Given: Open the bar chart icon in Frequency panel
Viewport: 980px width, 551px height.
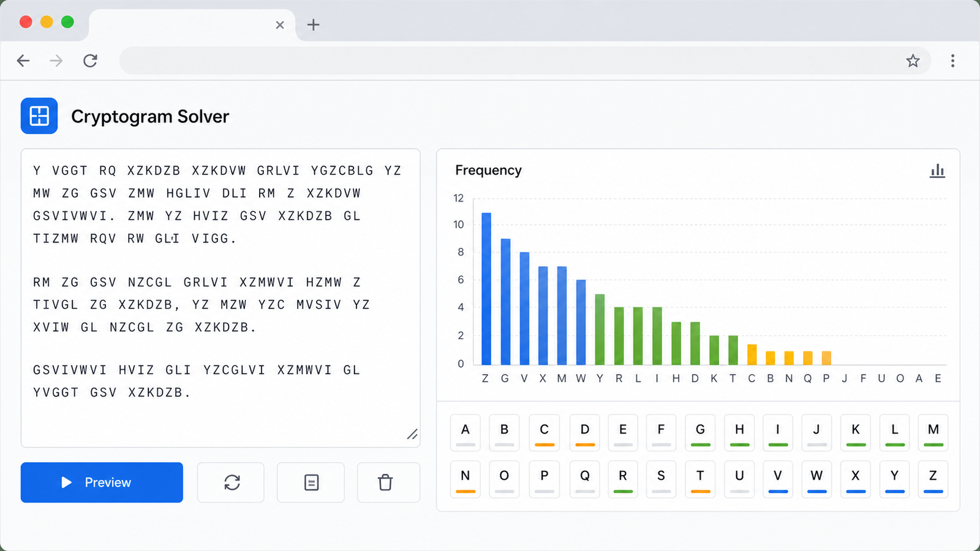Looking at the screenshot, I should (937, 171).
